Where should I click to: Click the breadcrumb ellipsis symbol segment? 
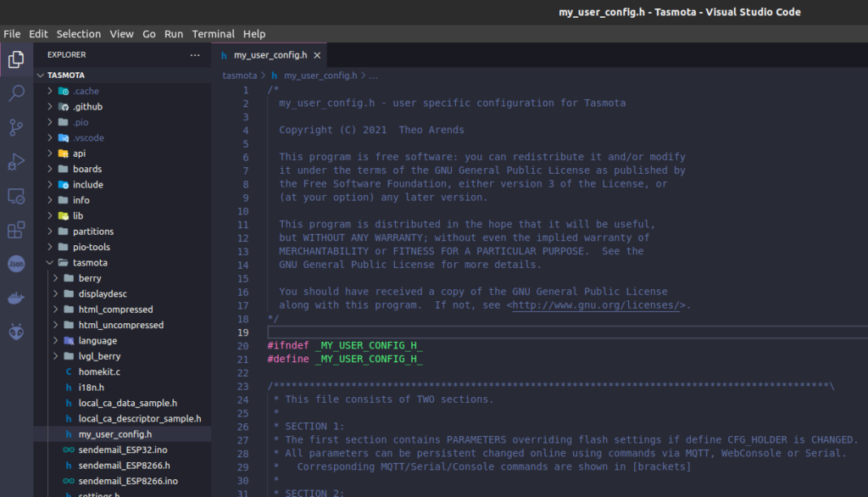click(x=374, y=75)
